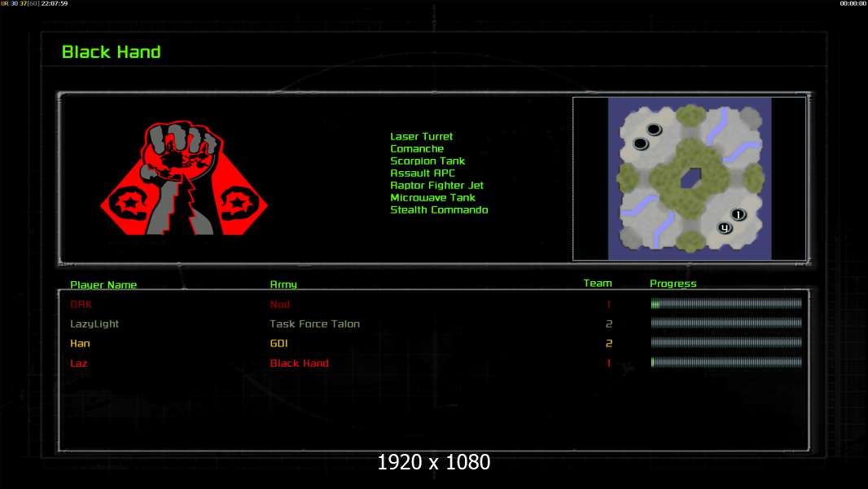This screenshot has height=489, width=868.
Task: Click player name LazyLight
Action: point(94,324)
